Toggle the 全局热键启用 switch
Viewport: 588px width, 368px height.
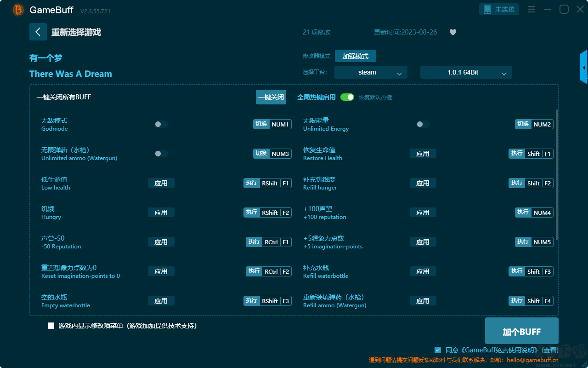pos(347,97)
